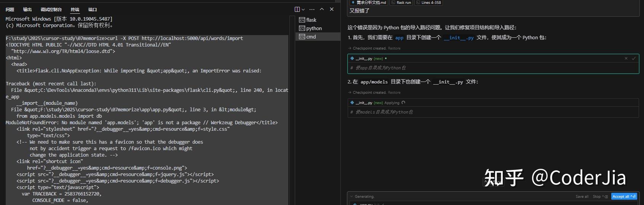Image resolution: width=644 pixels, height=205 pixels.
Task: Select the flask terminal in the list
Action: pyautogui.click(x=318, y=20)
